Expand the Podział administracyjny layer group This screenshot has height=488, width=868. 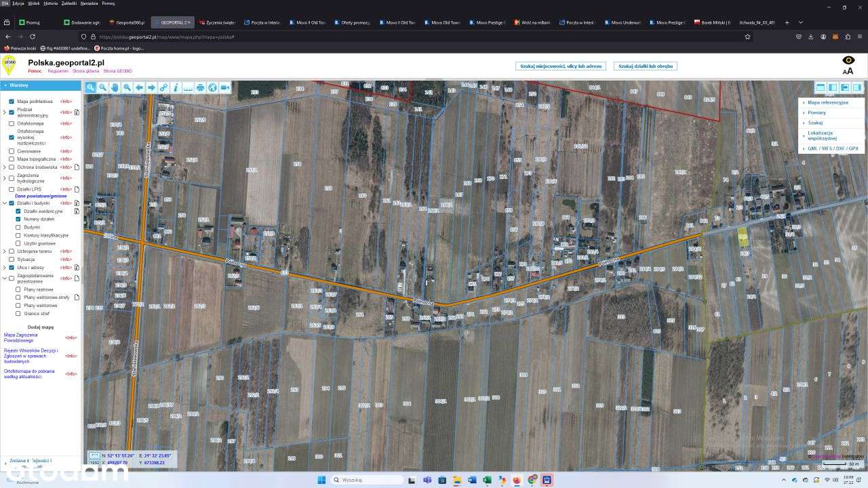(x=4, y=113)
